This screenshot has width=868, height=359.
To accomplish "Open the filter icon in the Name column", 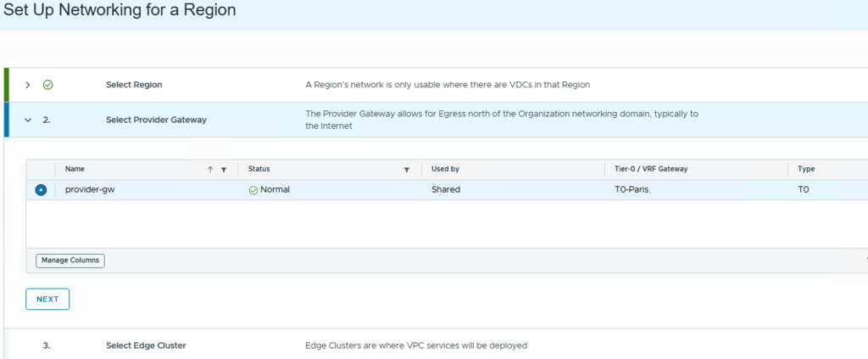I will click(224, 170).
